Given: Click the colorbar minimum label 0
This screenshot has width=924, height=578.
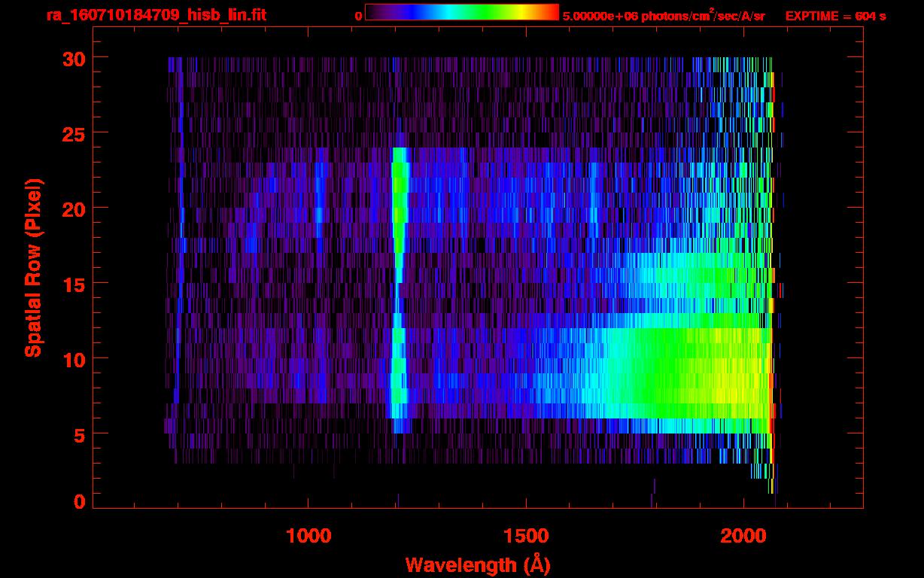Looking at the screenshot, I should [x=358, y=16].
